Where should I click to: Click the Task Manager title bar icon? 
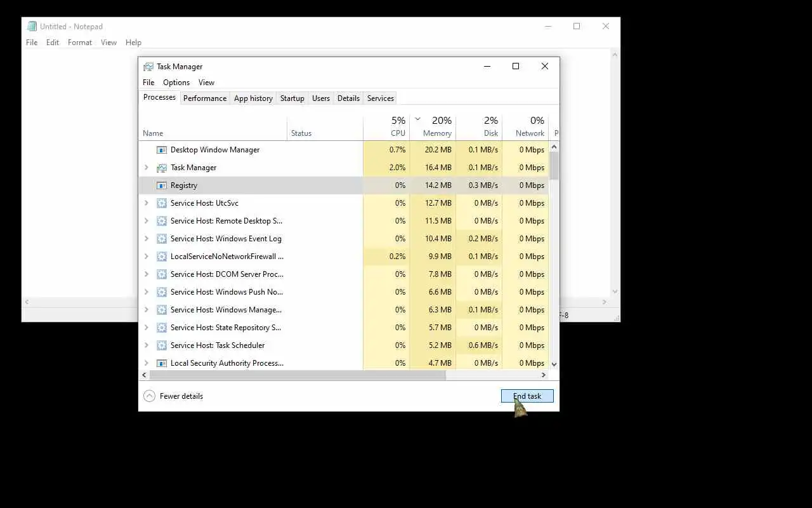tap(148, 67)
